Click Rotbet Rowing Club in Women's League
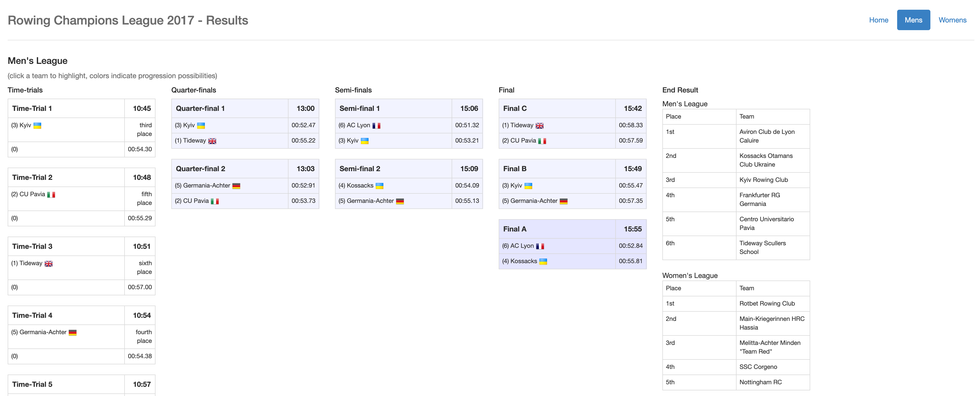Screen dimensions: 980x396 coord(767,304)
